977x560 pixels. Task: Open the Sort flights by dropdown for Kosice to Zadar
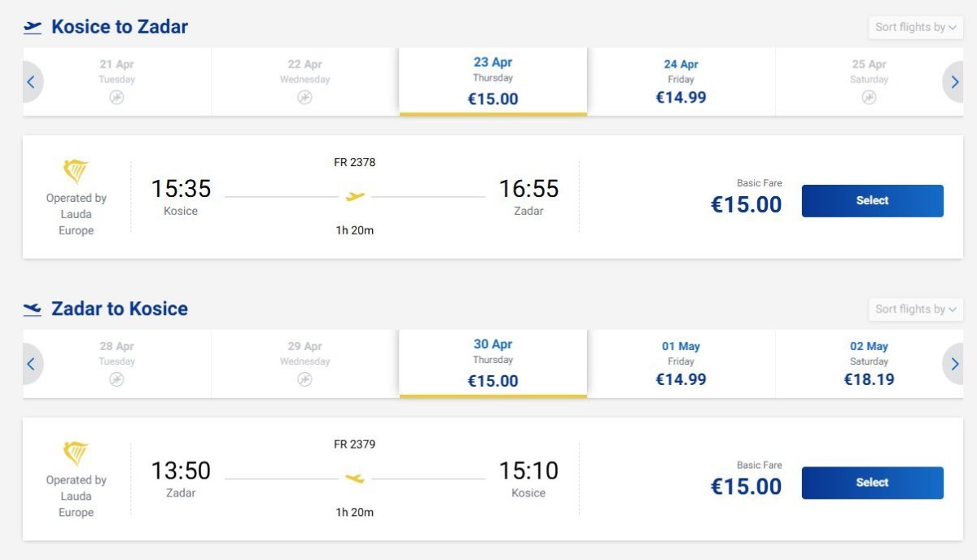point(915,28)
